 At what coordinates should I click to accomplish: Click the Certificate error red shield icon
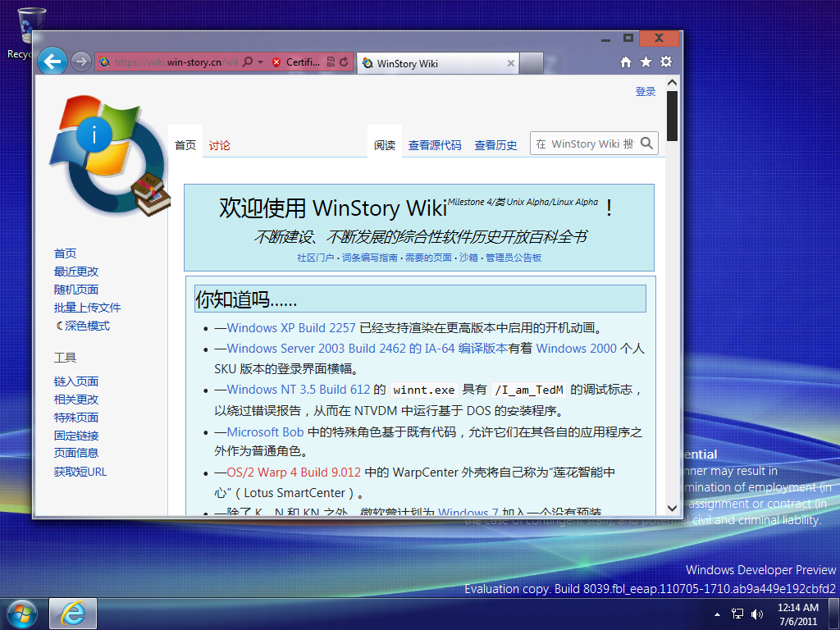coord(276,62)
